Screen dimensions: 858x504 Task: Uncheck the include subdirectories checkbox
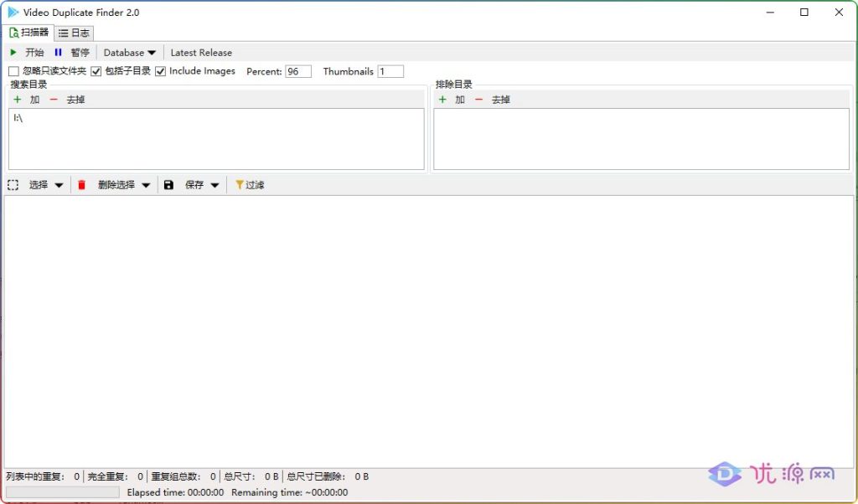96,72
